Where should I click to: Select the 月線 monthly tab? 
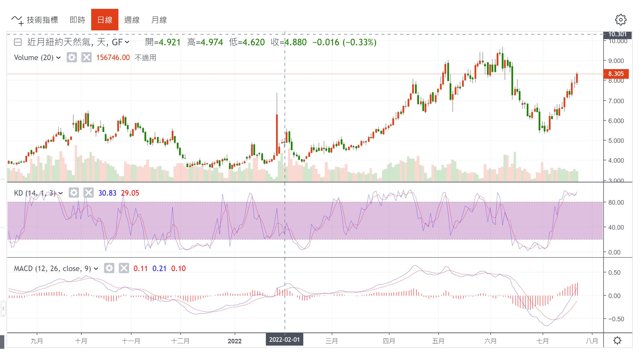tap(159, 20)
